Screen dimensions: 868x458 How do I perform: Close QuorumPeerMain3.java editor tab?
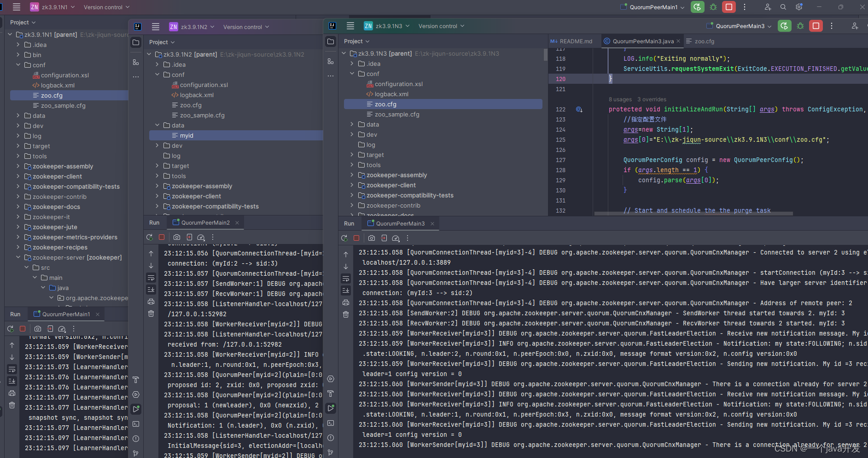[x=678, y=41]
